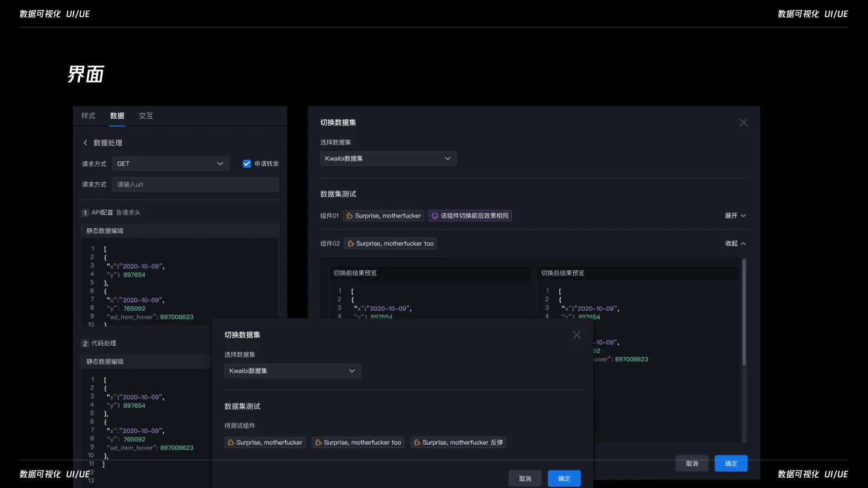Viewport: 868px width, 488px height.
Task: Go back using the arrow beside 数据处理
Action: pyautogui.click(x=85, y=143)
